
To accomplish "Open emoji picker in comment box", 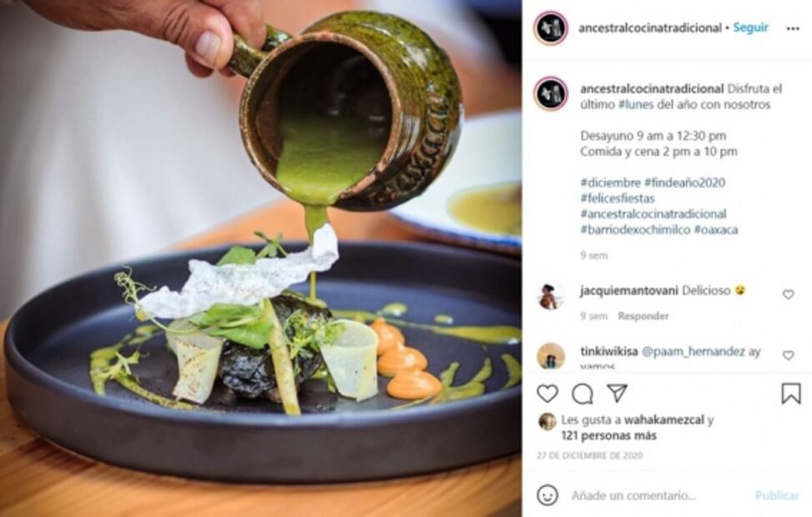I will [x=547, y=495].
